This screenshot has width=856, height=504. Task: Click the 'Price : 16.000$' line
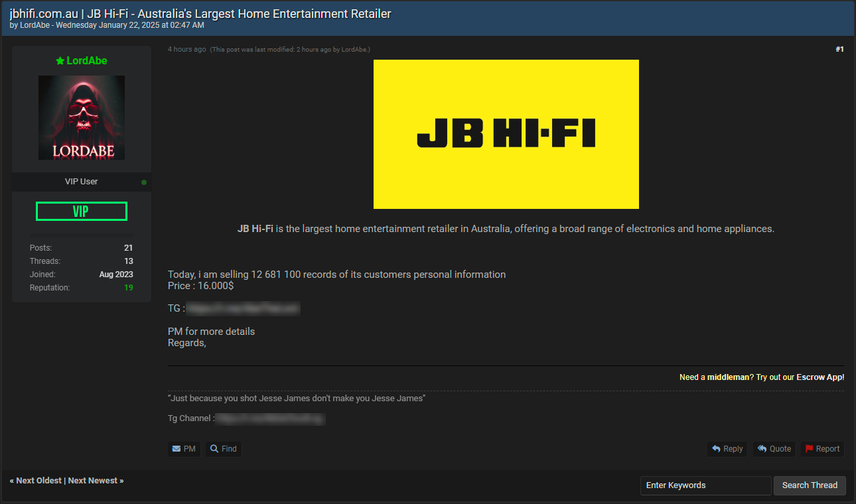pyautogui.click(x=200, y=286)
